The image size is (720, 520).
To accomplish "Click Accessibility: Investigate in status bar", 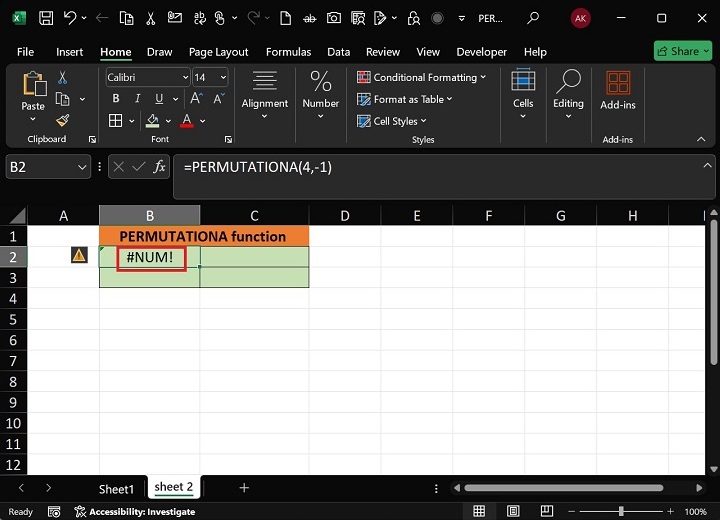I will [140, 511].
